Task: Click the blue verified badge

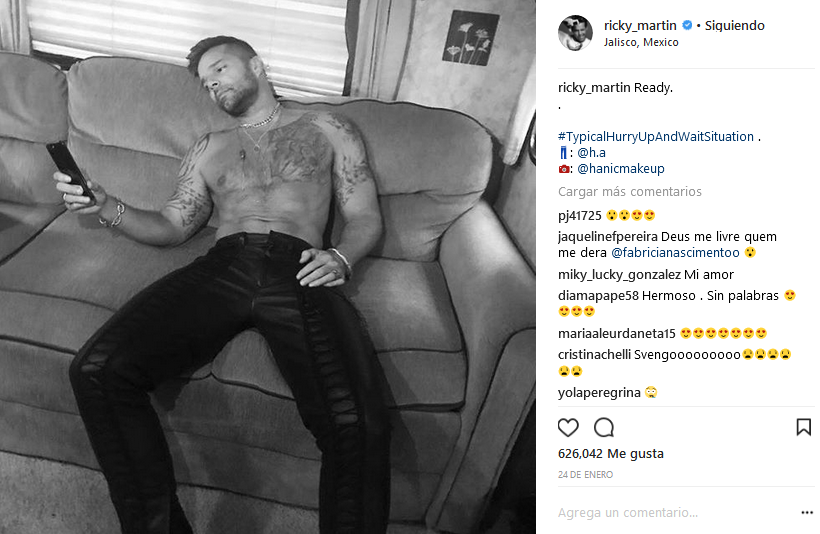Action: pyautogui.click(x=687, y=25)
